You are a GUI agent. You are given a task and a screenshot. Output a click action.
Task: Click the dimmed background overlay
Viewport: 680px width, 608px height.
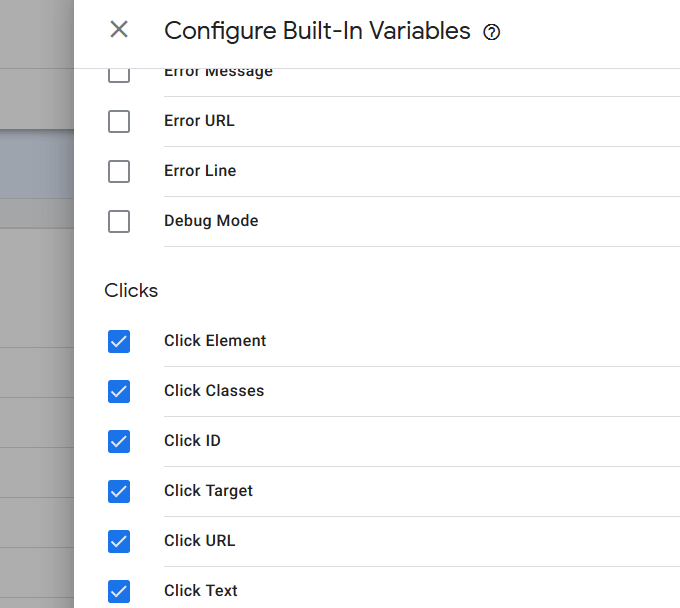(36, 300)
